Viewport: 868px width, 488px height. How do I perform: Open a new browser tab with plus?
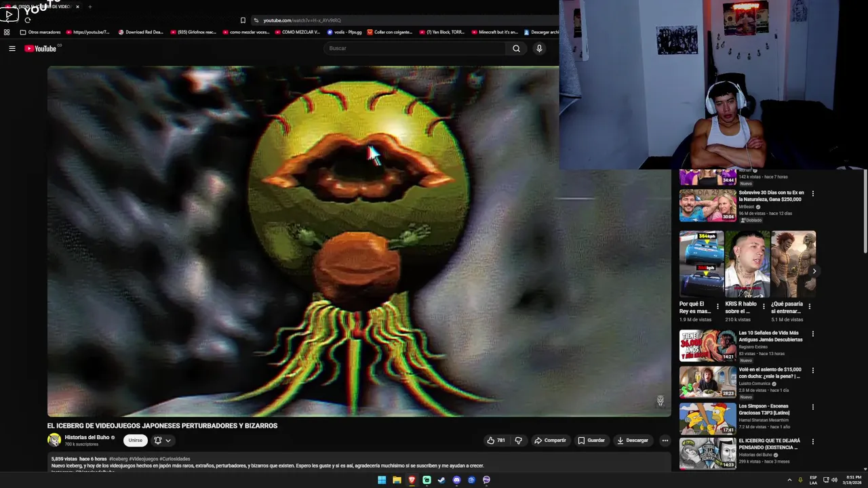coord(90,7)
